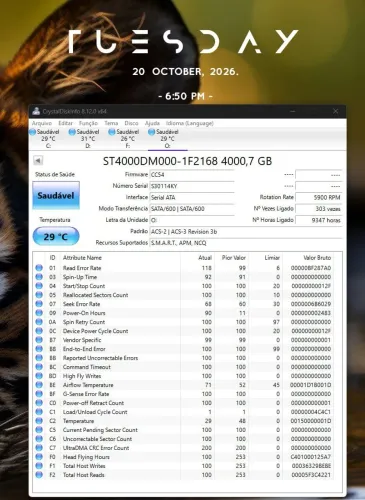Click the CrystalDiskInfo title bar app icon

[x=36, y=111]
